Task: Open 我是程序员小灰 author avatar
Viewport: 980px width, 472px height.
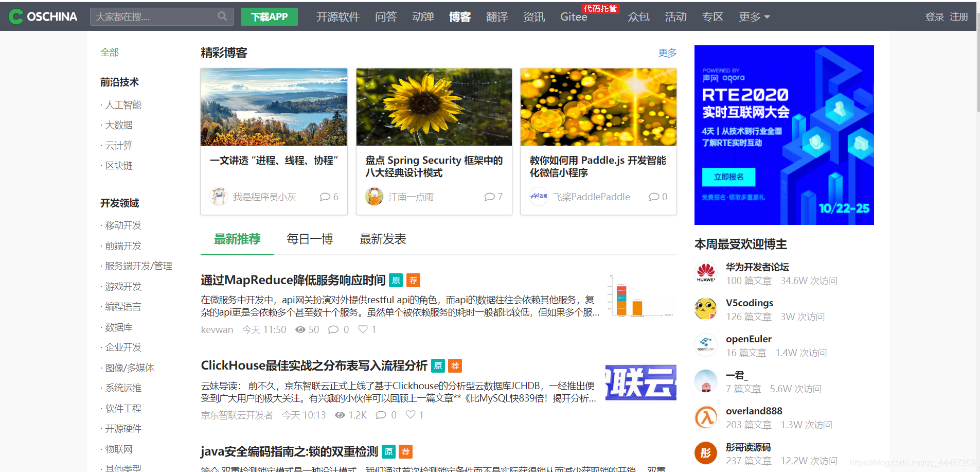Action: (x=219, y=196)
